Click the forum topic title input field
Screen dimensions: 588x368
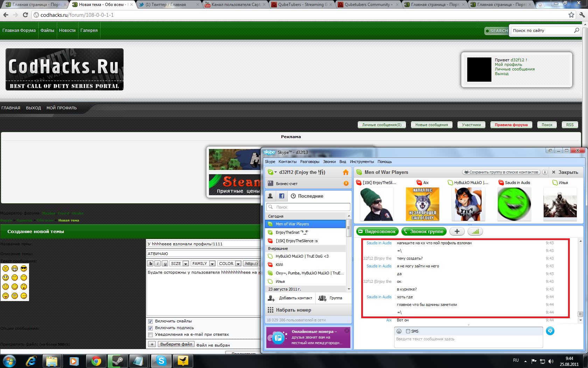(204, 244)
